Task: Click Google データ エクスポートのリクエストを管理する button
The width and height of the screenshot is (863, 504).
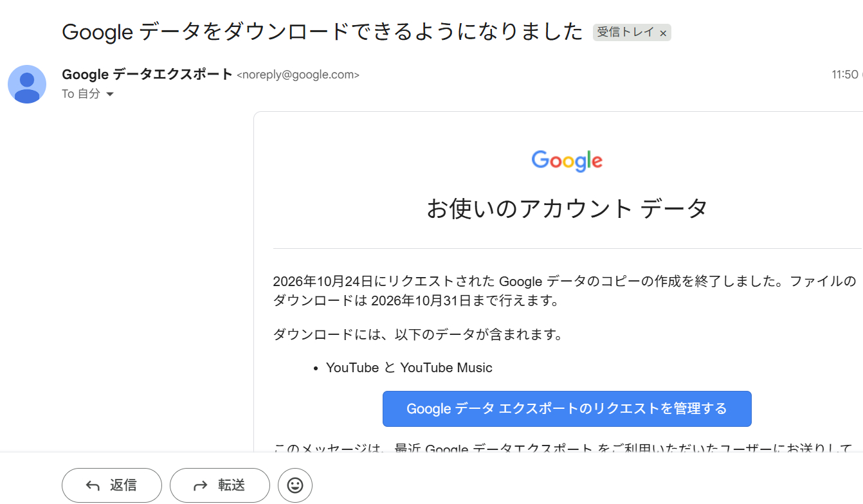Action: [567, 409]
